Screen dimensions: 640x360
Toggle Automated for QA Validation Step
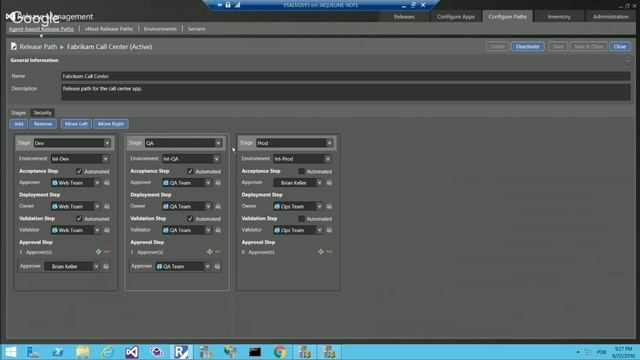tap(190, 219)
